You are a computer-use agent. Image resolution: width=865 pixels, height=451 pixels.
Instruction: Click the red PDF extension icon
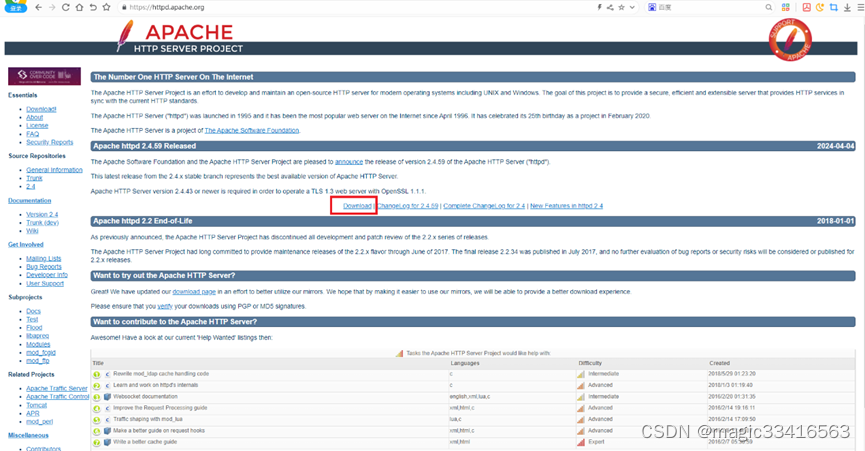pyautogui.click(x=807, y=7)
